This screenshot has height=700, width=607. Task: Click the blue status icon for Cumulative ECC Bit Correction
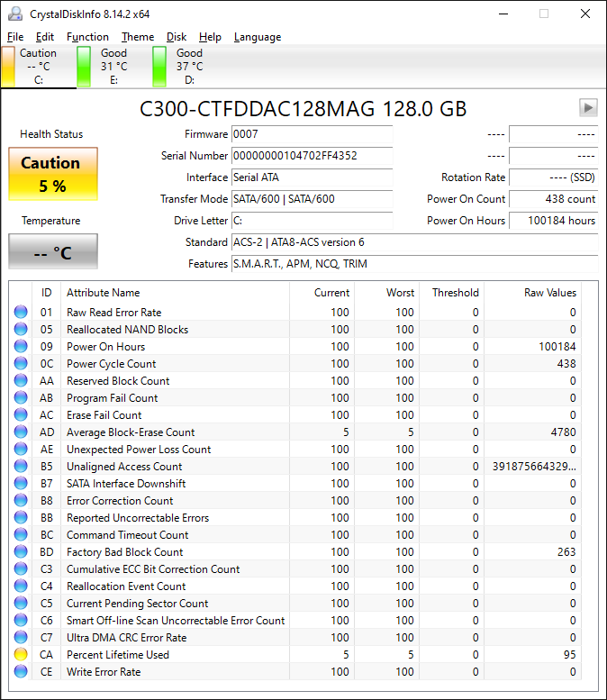click(21, 568)
